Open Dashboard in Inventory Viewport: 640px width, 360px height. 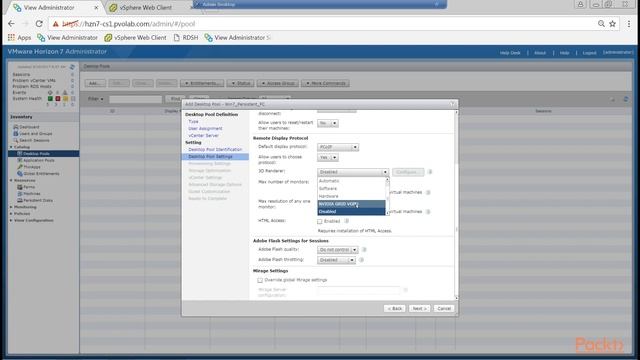click(x=27, y=127)
